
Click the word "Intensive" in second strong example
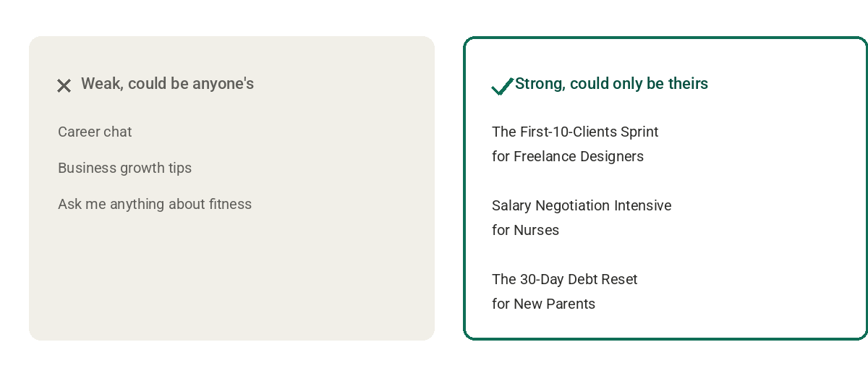(642, 205)
